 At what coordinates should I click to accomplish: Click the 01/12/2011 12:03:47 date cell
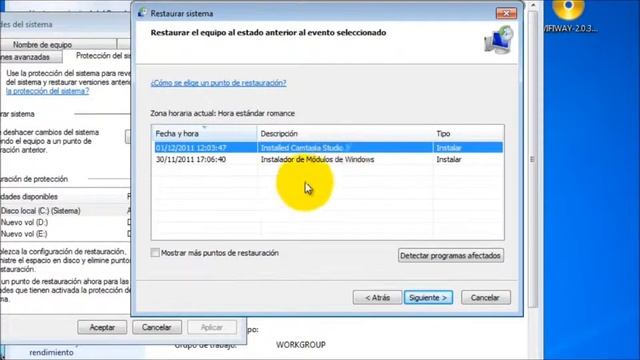point(191,148)
